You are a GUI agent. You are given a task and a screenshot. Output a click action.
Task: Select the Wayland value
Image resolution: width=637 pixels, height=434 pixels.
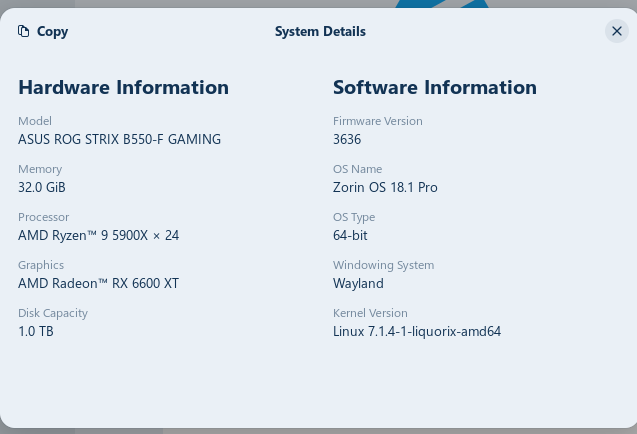pos(358,283)
